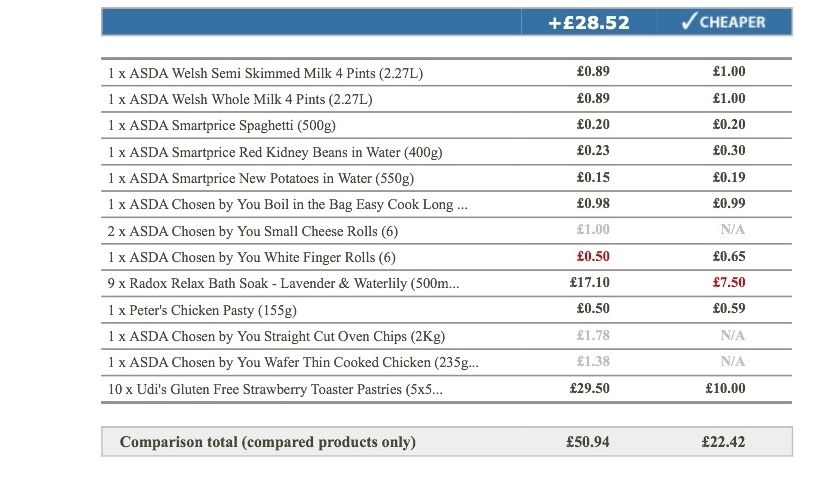Open Peter's Chicken Pasty (155g) item
Screen dimensions: 840x492
202,310
